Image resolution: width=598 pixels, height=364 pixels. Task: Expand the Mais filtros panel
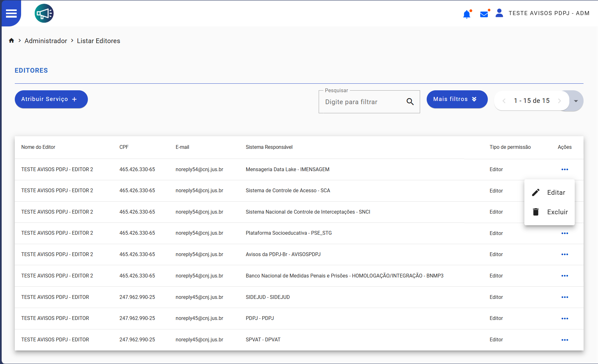click(457, 99)
